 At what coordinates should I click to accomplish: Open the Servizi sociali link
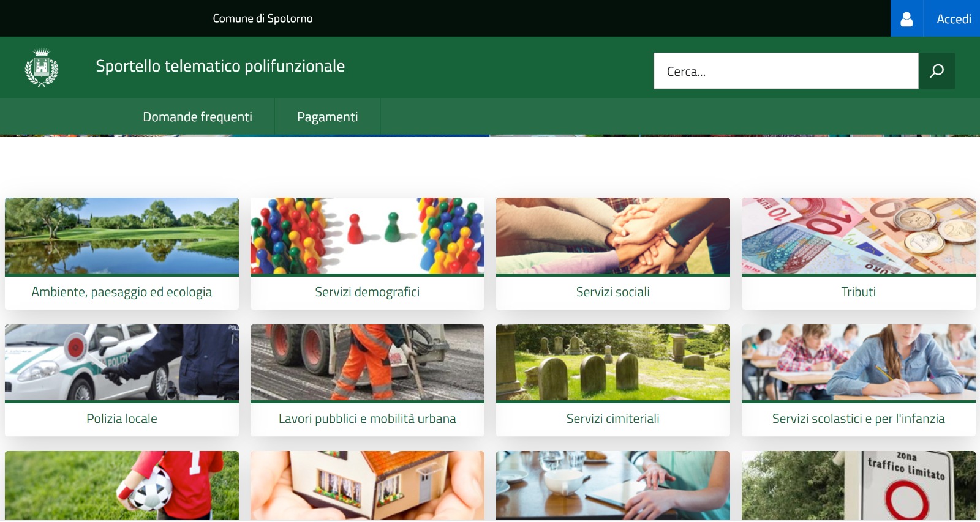613,292
